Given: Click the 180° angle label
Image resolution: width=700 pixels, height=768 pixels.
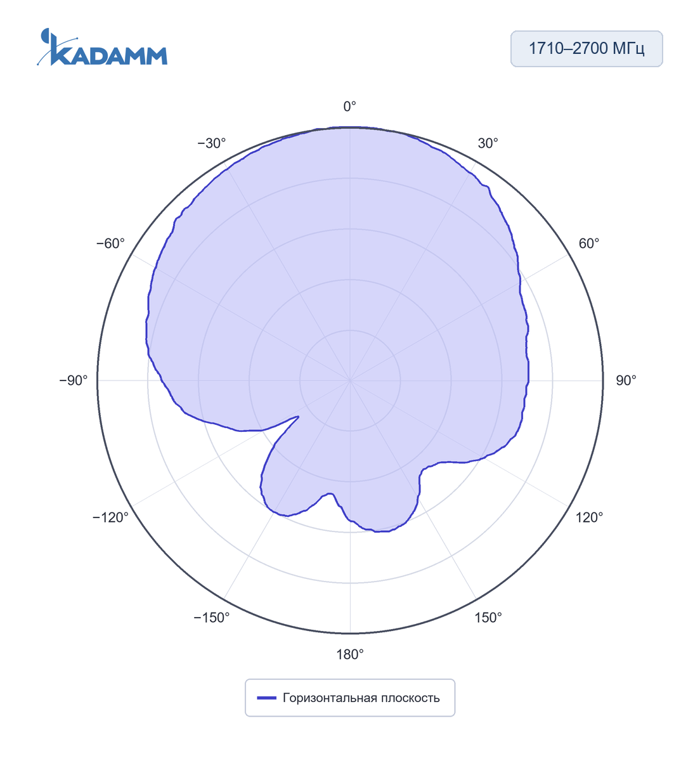Looking at the screenshot, I should (350, 654).
